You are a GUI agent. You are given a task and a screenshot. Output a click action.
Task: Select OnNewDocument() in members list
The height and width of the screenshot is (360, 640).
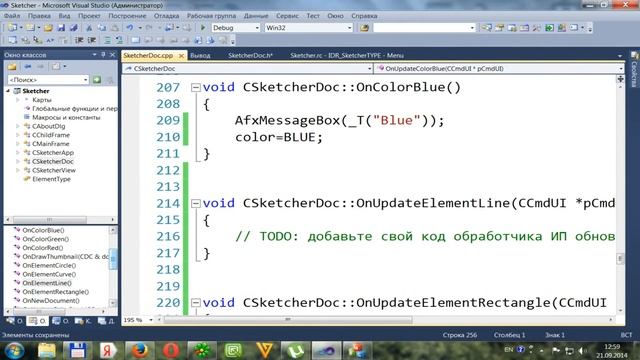51,301
